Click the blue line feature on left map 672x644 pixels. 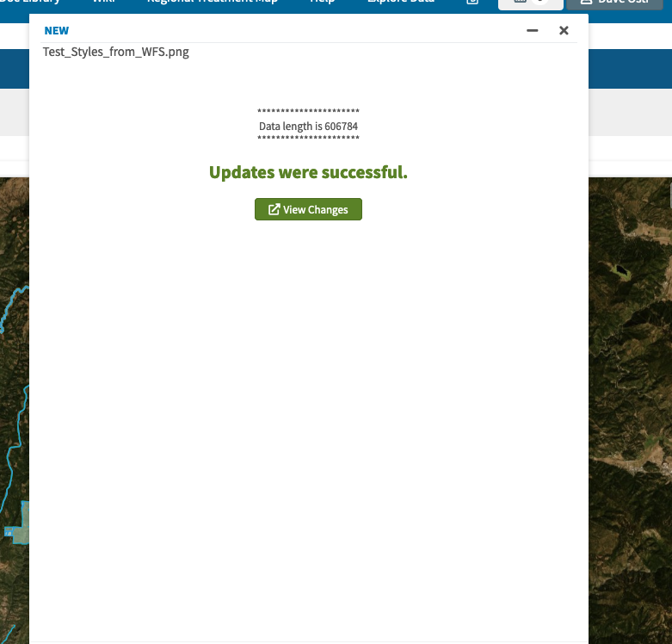pyautogui.click(x=10, y=448)
